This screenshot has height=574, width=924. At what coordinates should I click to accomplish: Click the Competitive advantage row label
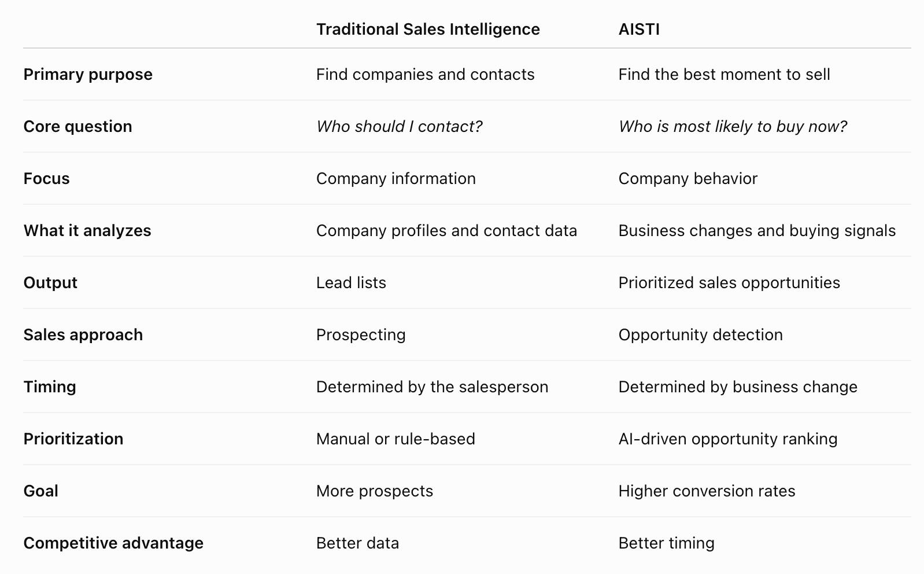tap(113, 543)
